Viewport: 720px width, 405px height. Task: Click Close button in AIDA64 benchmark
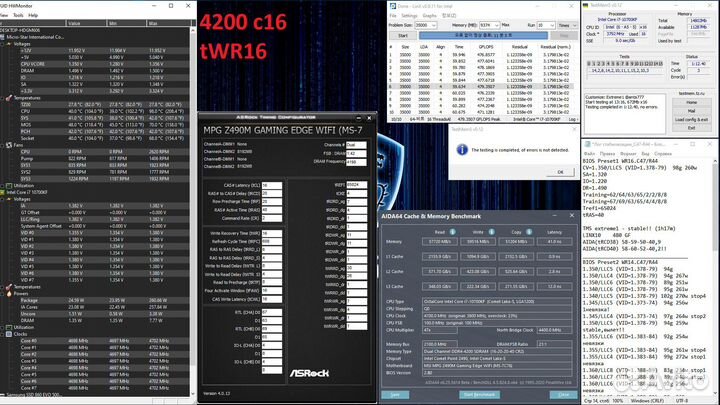click(563, 394)
